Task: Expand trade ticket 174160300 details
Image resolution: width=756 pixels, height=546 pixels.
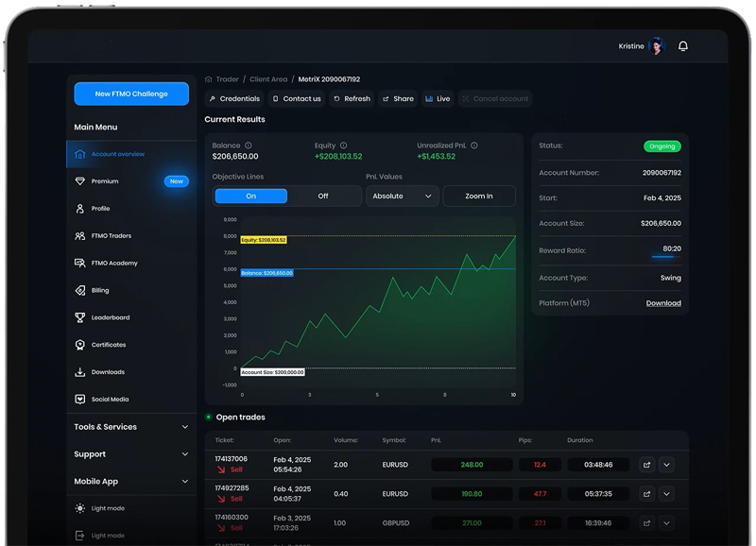Action: tap(666, 523)
